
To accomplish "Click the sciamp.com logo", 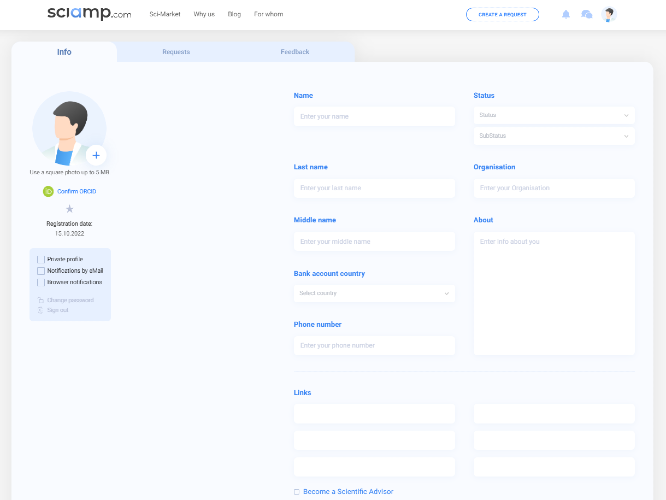I will coord(89,13).
